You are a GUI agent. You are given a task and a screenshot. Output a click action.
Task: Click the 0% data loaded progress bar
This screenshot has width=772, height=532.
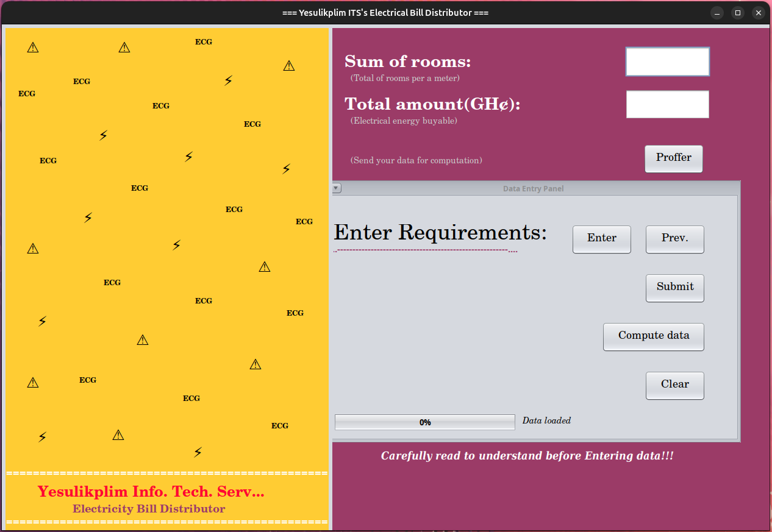(424, 422)
